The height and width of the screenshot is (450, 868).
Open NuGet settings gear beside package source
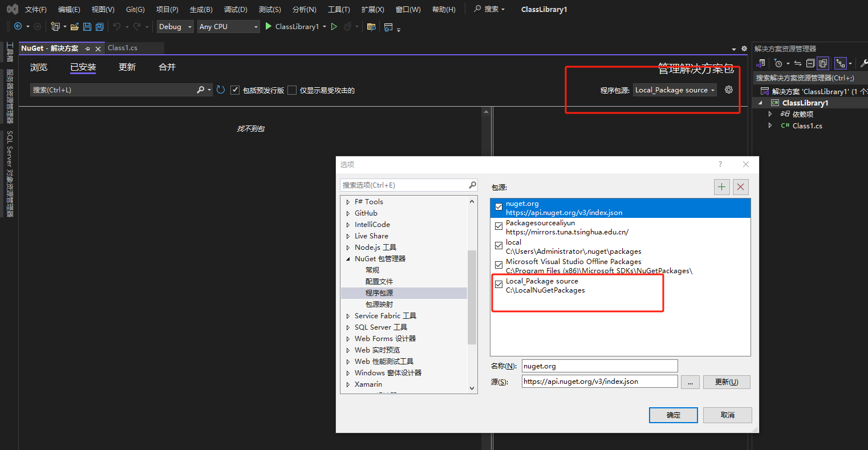(729, 90)
